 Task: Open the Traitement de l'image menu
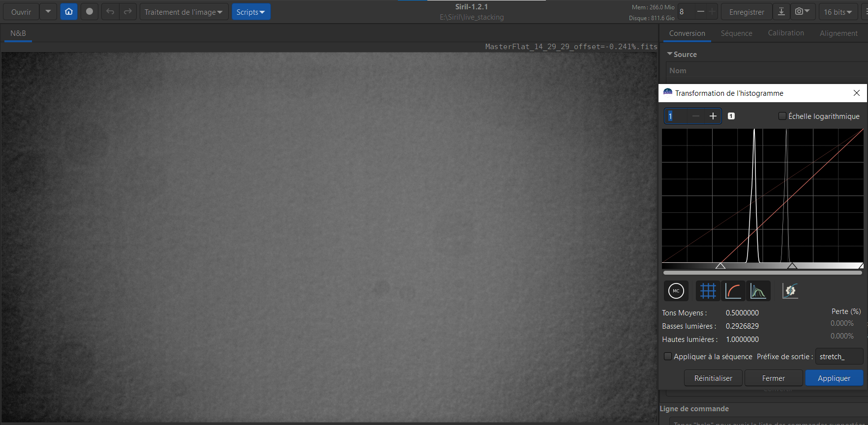184,12
